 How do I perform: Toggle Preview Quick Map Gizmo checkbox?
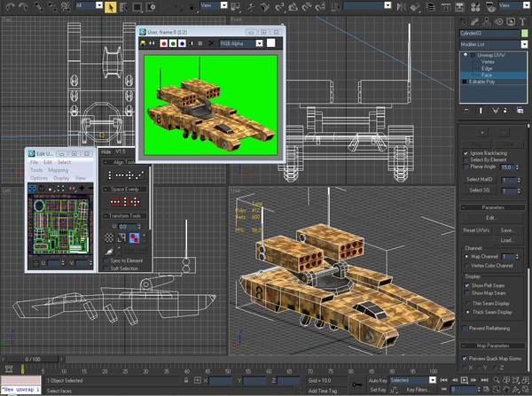click(465, 359)
